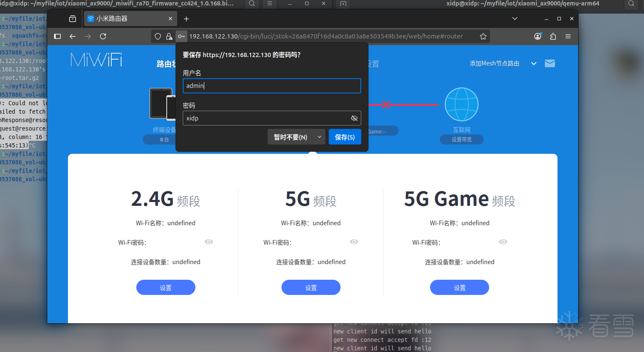Click the 2.4G Wi-Fi名称: undefined text
The image size is (644, 352).
[x=165, y=223]
